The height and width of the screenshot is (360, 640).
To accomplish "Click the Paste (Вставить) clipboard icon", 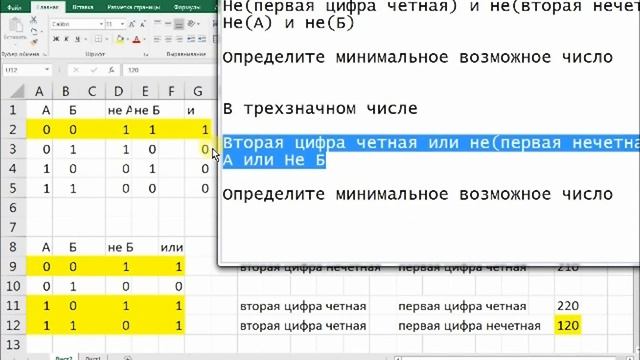I will coord(16,26).
